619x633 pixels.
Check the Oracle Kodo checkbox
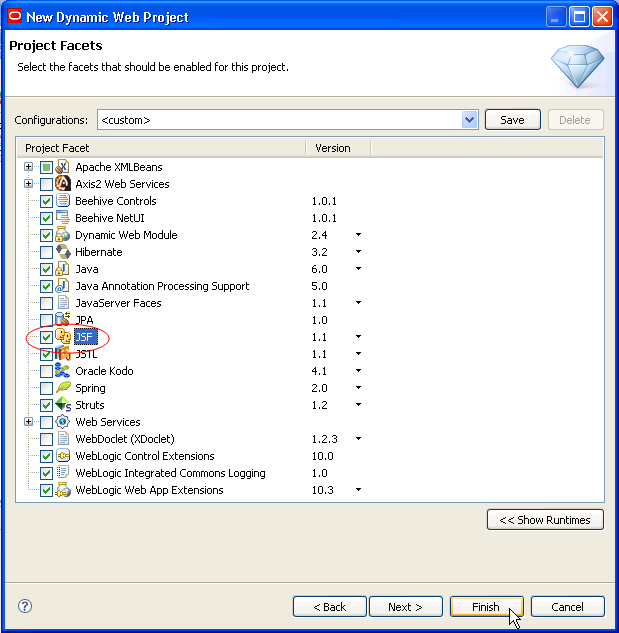(46, 371)
